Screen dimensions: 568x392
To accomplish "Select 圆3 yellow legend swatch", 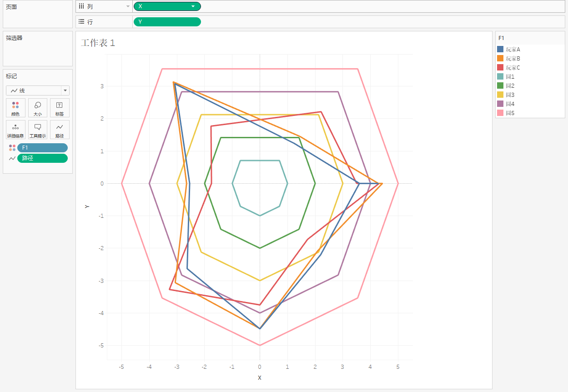I will 500,95.
